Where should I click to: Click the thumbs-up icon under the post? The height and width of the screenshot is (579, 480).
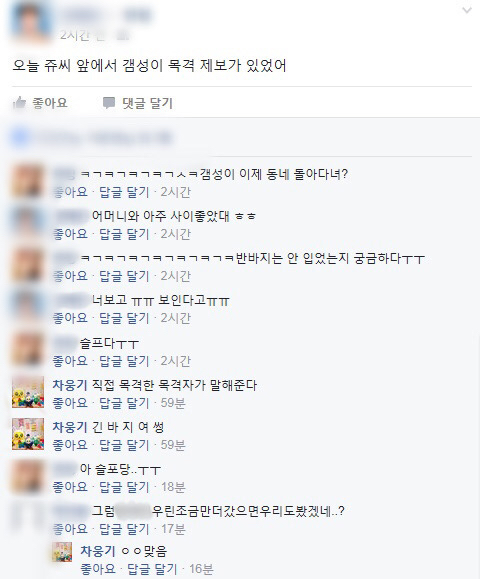(20, 103)
